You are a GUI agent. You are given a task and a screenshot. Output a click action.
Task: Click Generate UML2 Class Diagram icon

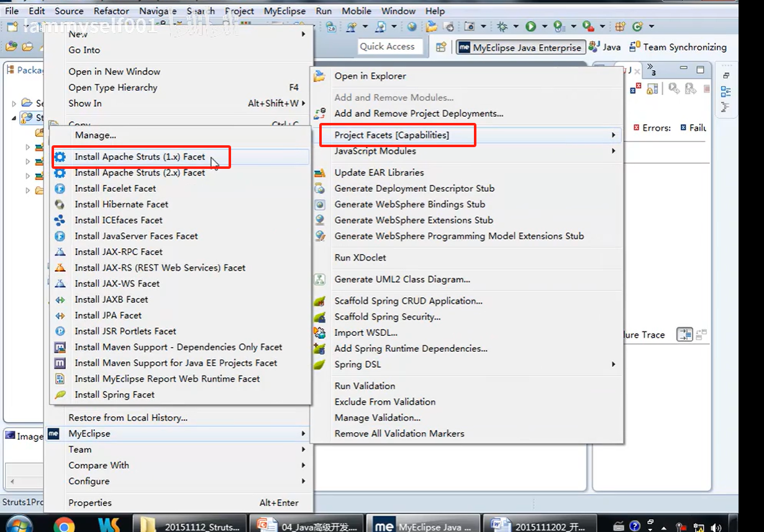coord(320,279)
